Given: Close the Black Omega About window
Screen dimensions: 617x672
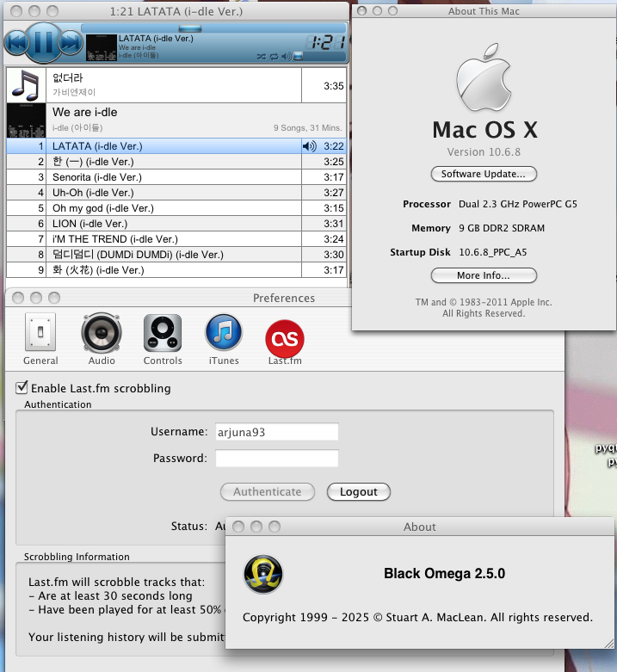Looking at the screenshot, I should click(x=238, y=527).
